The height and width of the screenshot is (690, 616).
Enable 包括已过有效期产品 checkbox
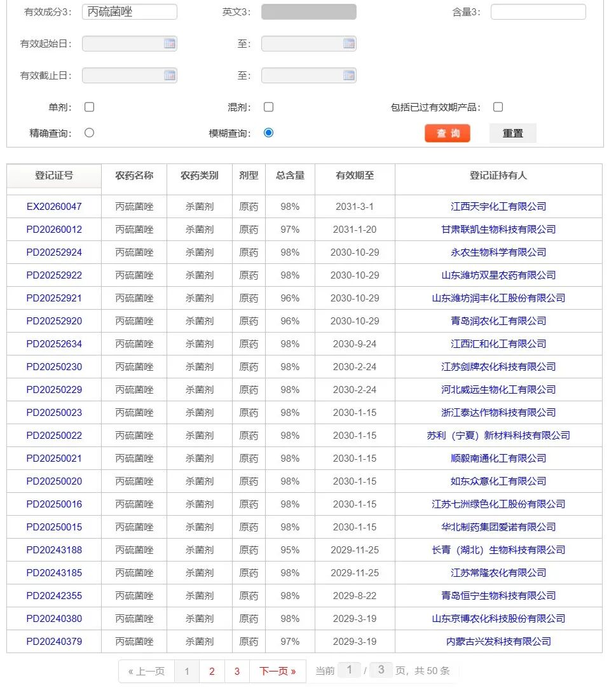click(x=498, y=107)
